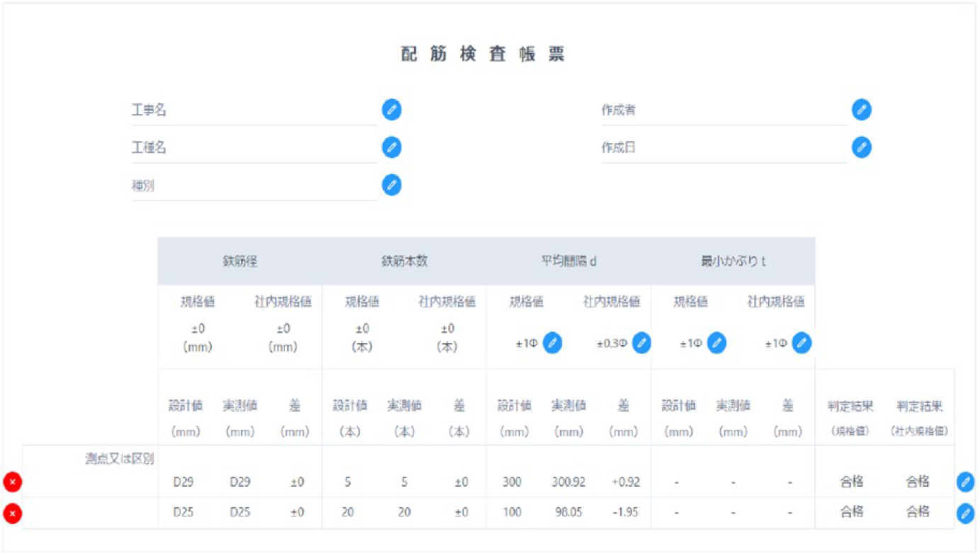Image resolution: width=980 pixels, height=554 pixels.
Task: Click the 98.05 measured value cell
Action: (x=569, y=512)
